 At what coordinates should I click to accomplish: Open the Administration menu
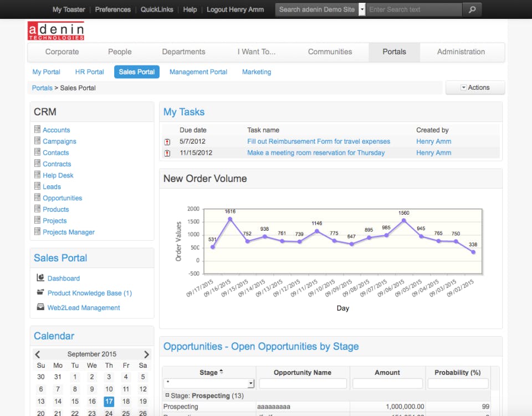click(461, 52)
